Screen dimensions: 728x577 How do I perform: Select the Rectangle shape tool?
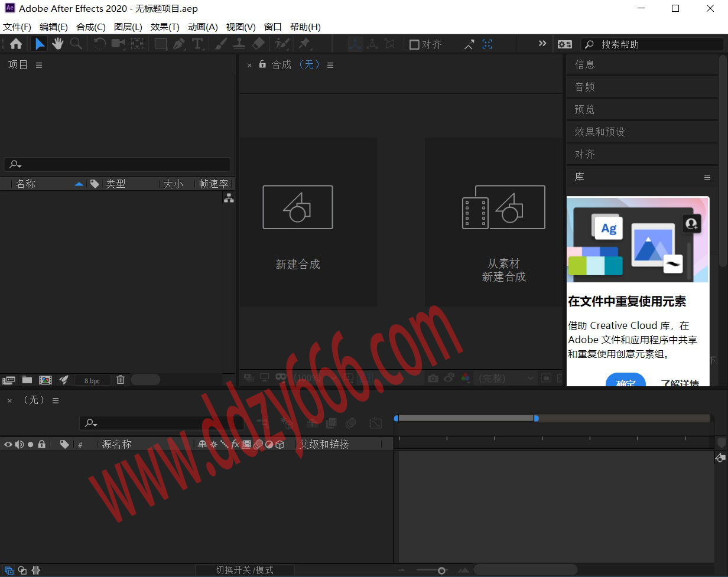tap(160, 44)
